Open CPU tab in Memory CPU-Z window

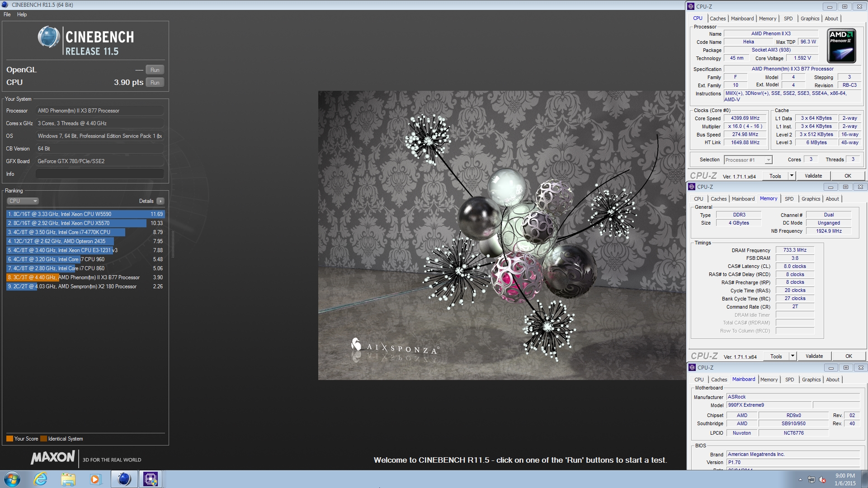click(698, 199)
